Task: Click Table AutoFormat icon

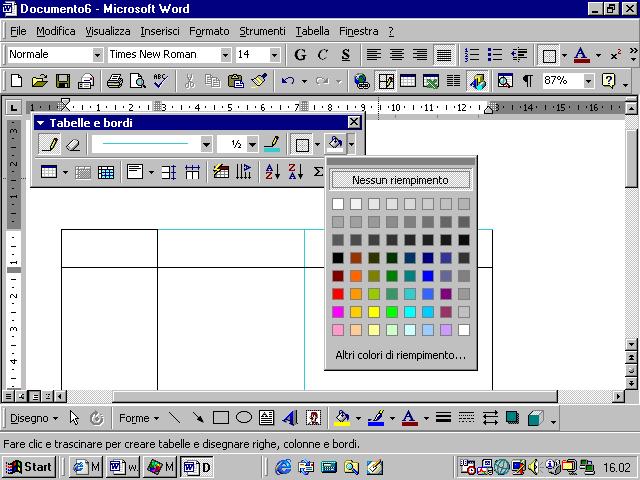Action: coord(221,172)
